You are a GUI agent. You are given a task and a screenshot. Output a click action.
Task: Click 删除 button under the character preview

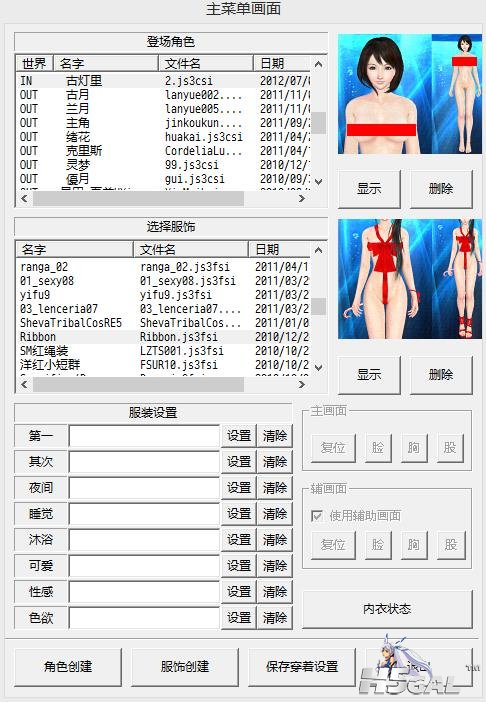441,188
